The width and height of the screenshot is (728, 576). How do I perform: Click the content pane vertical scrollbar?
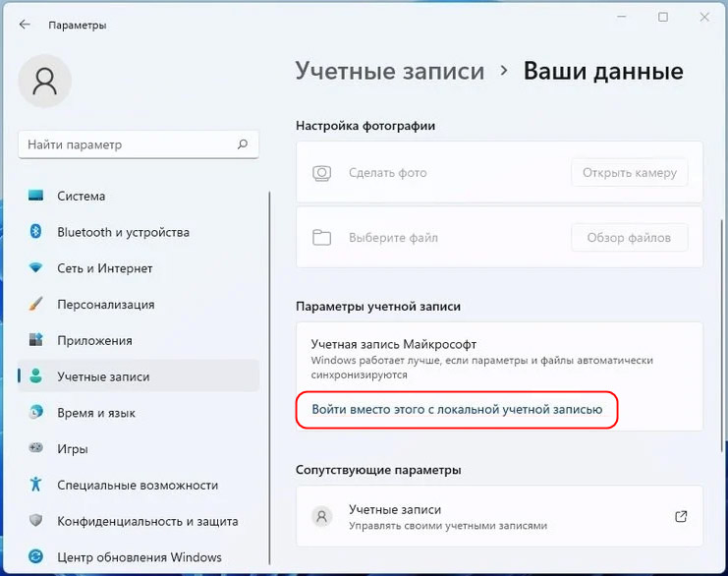(x=721, y=334)
